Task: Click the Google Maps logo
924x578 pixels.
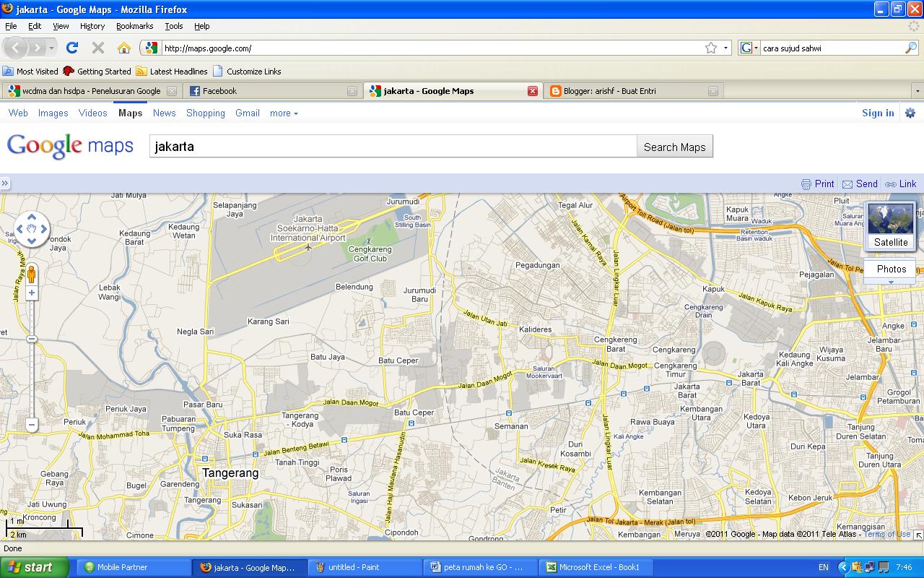Action: tap(70, 146)
